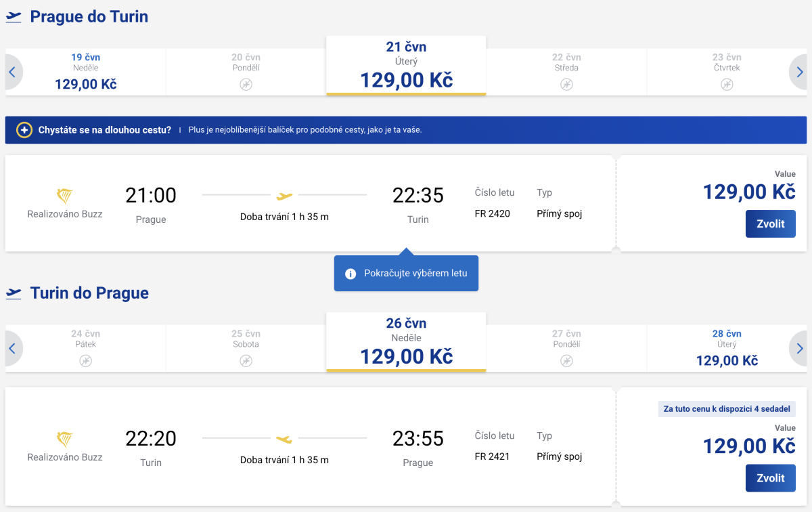
Task: Click Ryanair harp logo on Turin–Prague flight
Action: [x=65, y=440]
